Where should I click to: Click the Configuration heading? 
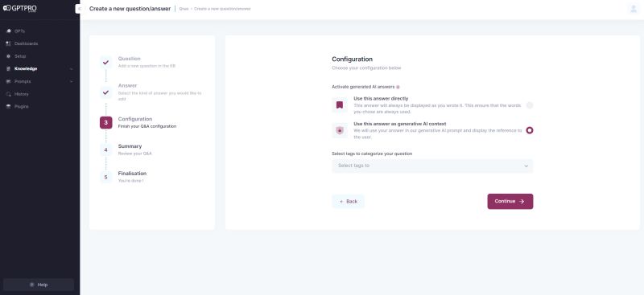point(352,59)
